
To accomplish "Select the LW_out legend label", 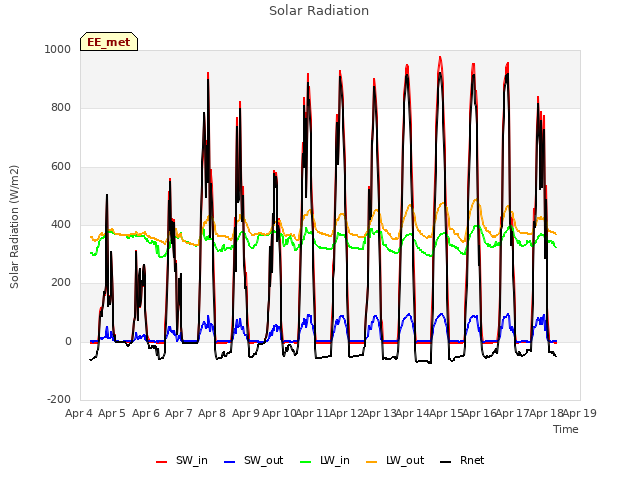I will (x=405, y=460).
